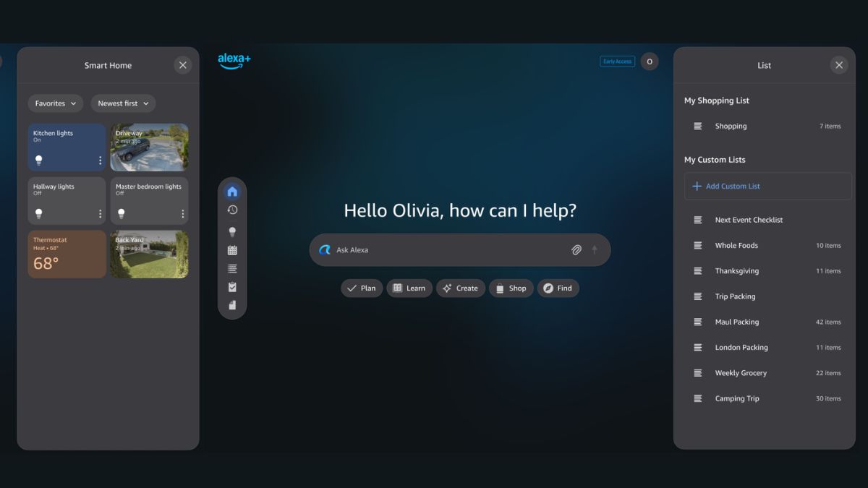Viewport: 868px width, 488px height.
Task: Open the Thanksgiving list
Action: click(767, 271)
